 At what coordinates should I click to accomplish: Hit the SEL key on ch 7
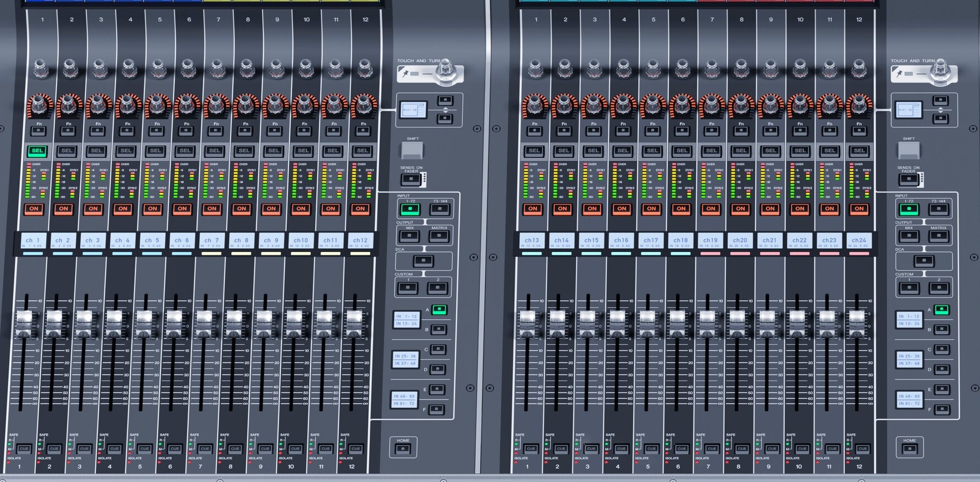point(215,151)
